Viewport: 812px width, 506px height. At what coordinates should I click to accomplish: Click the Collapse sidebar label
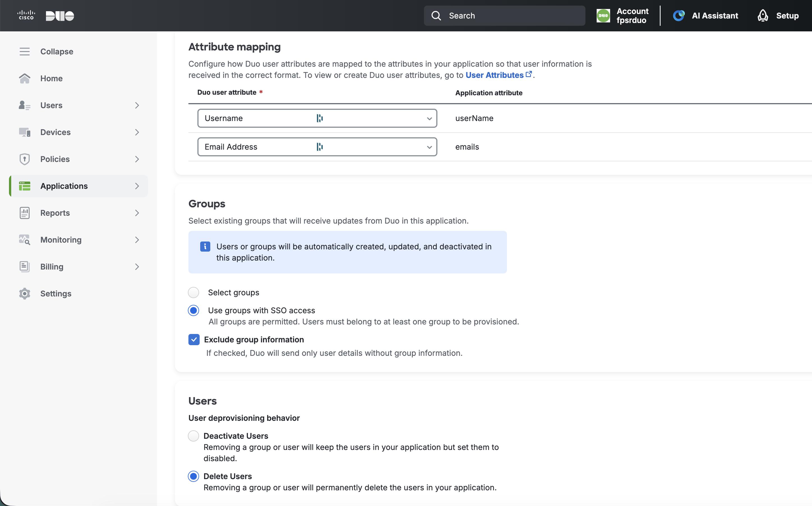coord(57,52)
